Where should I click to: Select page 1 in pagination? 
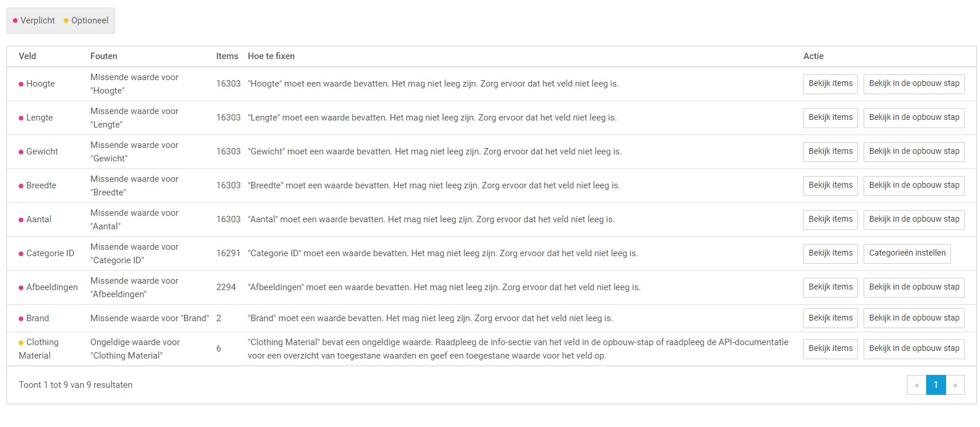936,385
